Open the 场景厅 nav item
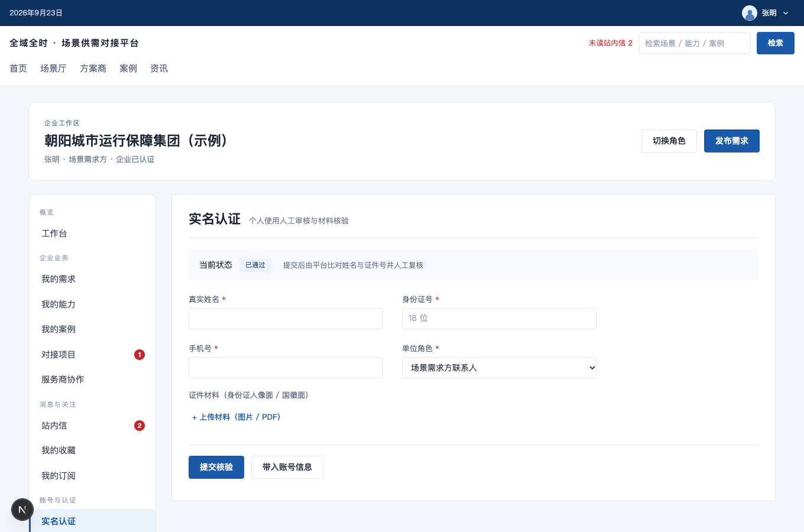This screenshot has height=532, width=804. pyautogui.click(x=53, y=69)
